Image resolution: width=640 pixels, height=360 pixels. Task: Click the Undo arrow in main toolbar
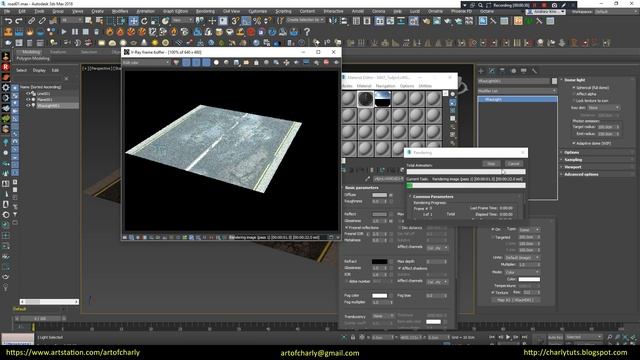8,20
